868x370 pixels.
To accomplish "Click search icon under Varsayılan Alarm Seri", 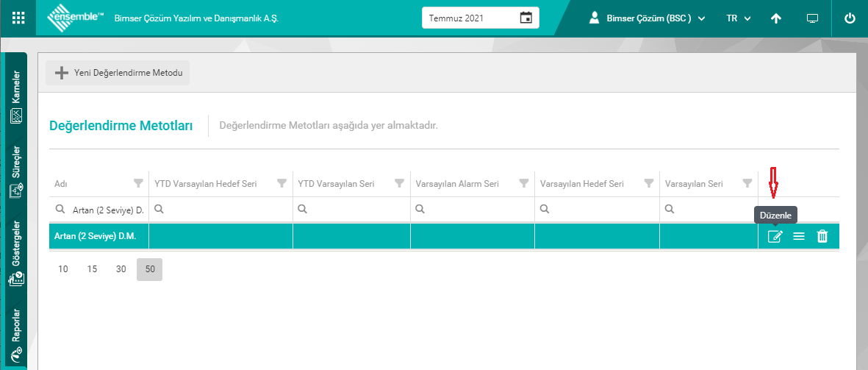I will (420, 210).
